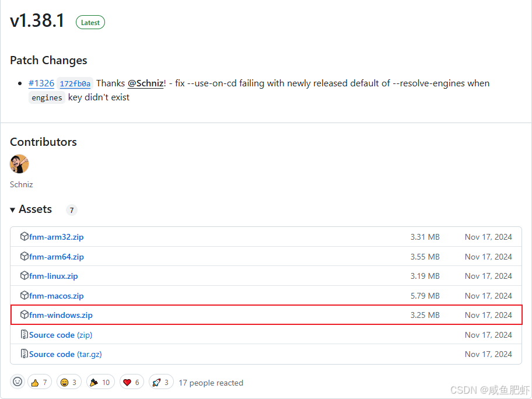532x399 pixels.
Task: Download fnm-windows.zip
Action: [x=60, y=314]
